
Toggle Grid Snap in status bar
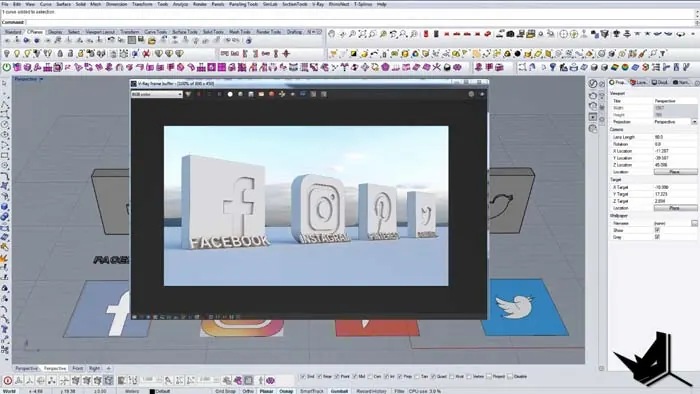click(225, 391)
